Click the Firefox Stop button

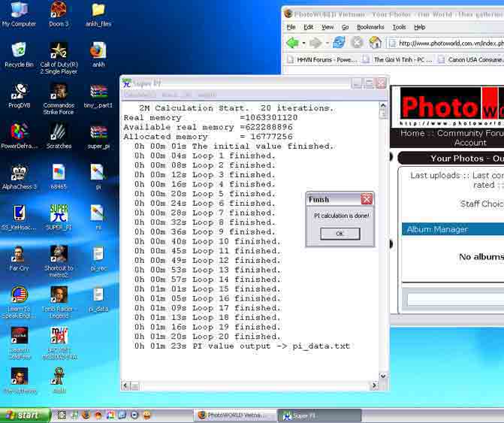pyautogui.click(x=358, y=43)
